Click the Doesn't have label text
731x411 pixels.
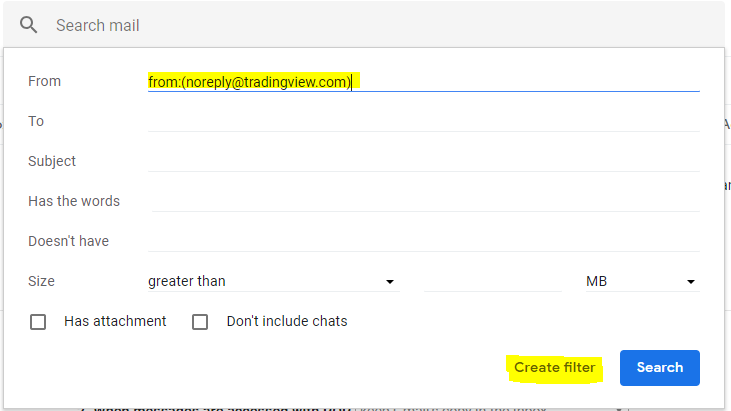pyautogui.click(x=68, y=241)
